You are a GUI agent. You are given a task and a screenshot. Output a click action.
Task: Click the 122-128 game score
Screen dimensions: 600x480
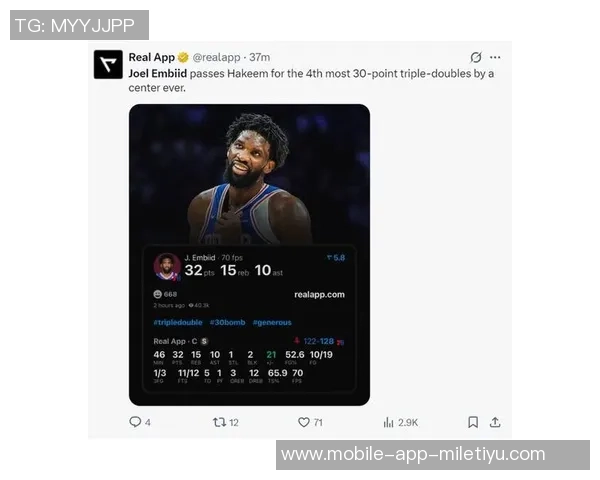coord(318,341)
